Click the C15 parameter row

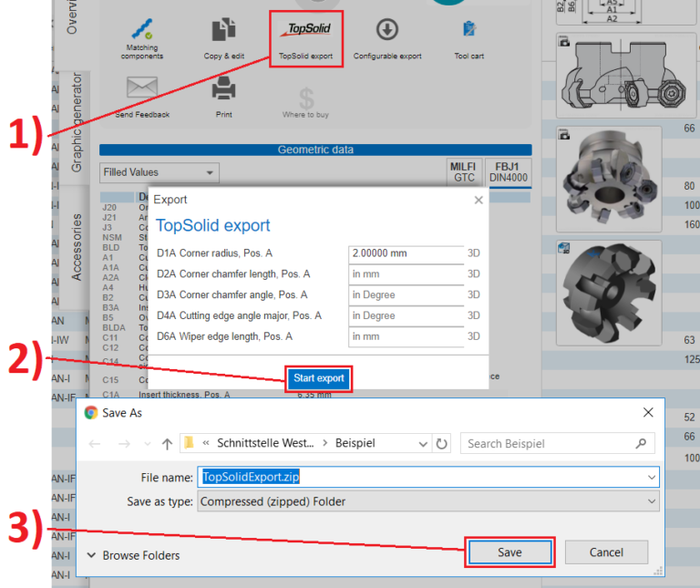tap(124, 380)
